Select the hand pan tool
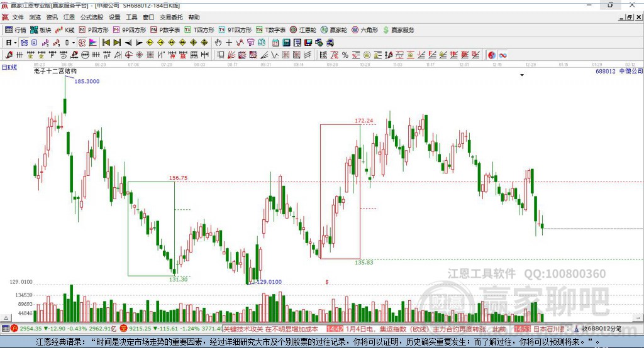 218,43
